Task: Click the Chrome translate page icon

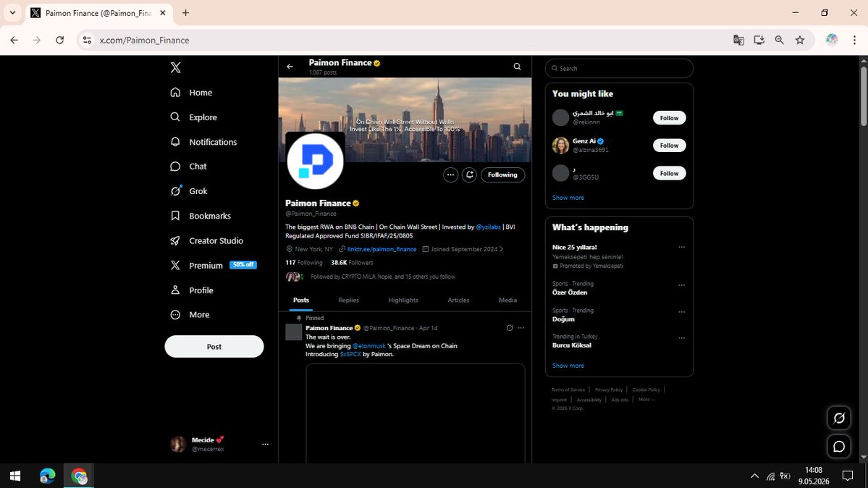Action: pos(738,40)
